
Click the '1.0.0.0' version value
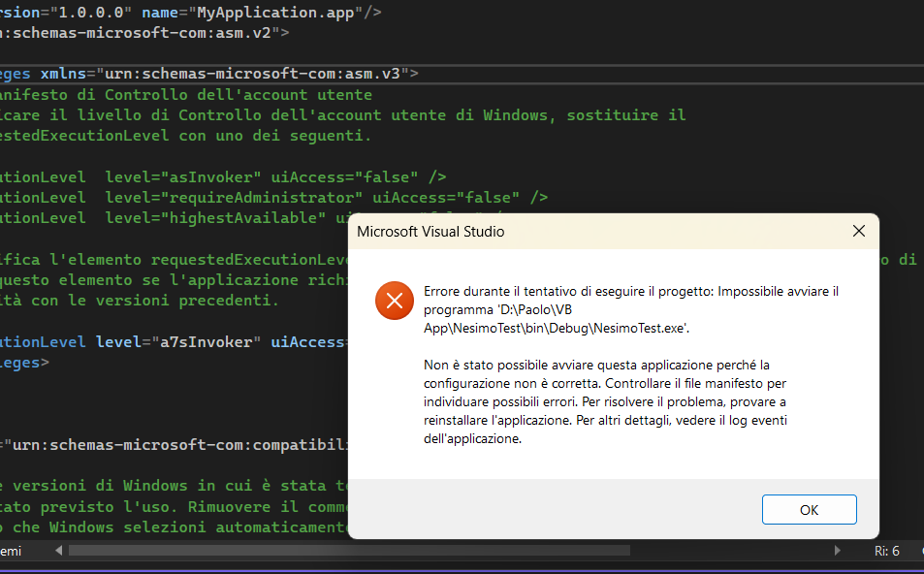point(91,13)
